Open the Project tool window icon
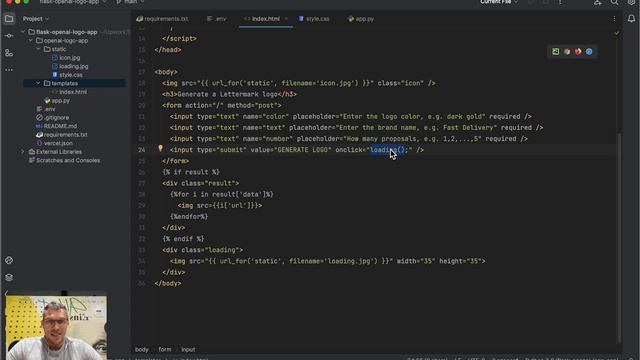 (9, 19)
